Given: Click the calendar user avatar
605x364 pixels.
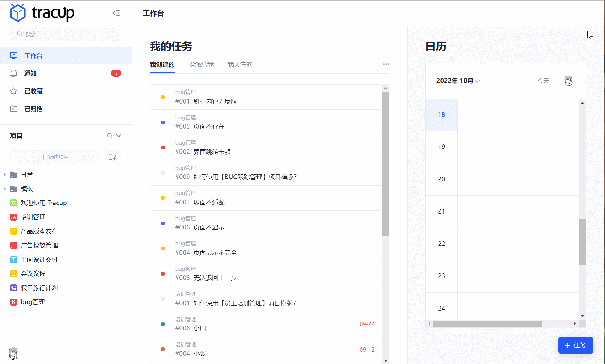Looking at the screenshot, I should click(x=568, y=81).
